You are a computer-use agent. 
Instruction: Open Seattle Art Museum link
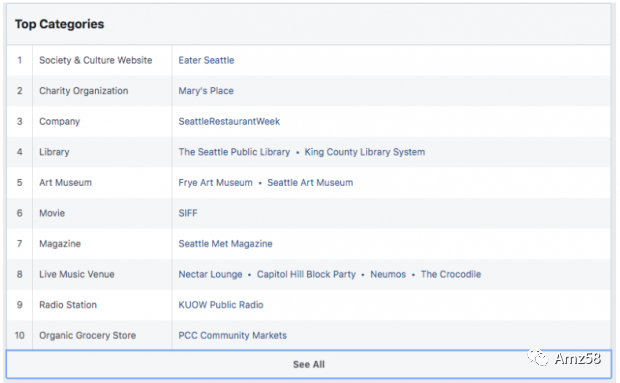click(x=310, y=183)
